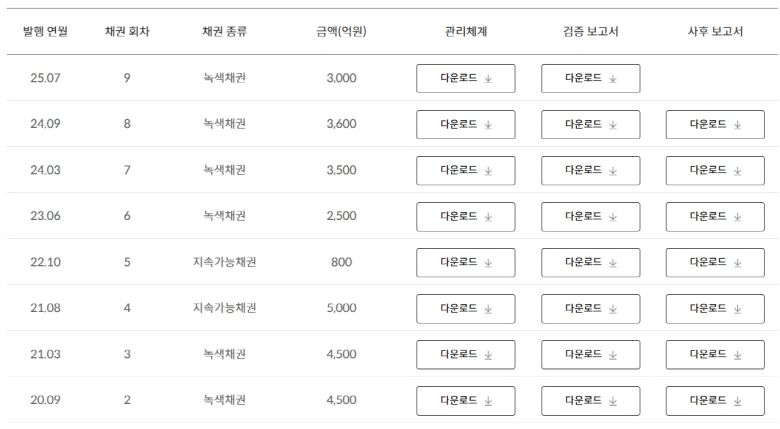The width and height of the screenshot is (780, 429).
Task: Download 관리체계 file for bond round 9
Action: pyautogui.click(x=465, y=78)
